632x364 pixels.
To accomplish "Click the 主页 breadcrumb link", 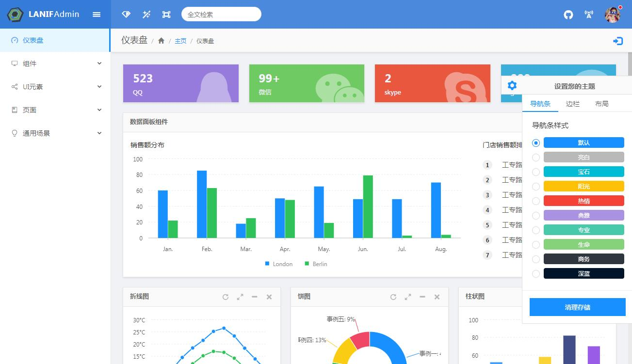I will (x=180, y=41).
